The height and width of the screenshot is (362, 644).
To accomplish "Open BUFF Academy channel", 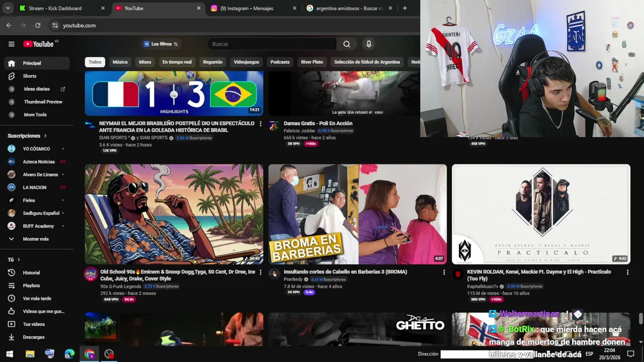I will 37,226.
